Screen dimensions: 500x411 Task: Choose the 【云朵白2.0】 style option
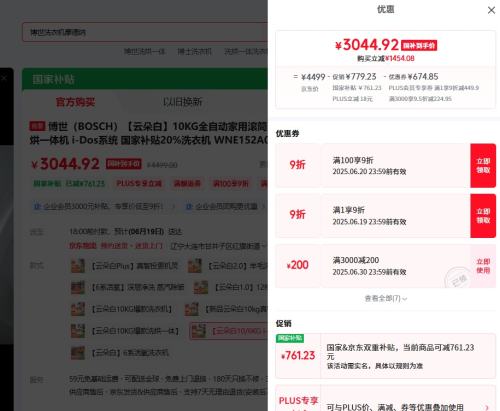click(x=228, y=266)
